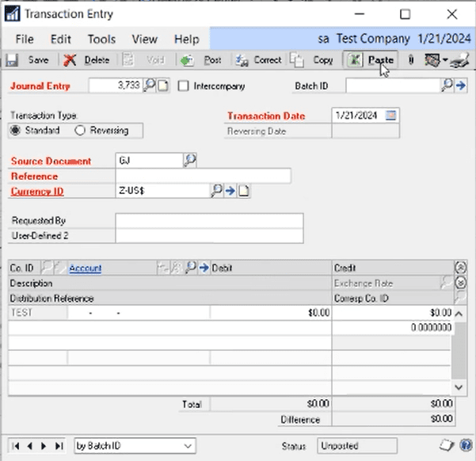Open the Tools menu
Image resolution: width=476 pixels, height=461 pixels.
pos(101,39)
